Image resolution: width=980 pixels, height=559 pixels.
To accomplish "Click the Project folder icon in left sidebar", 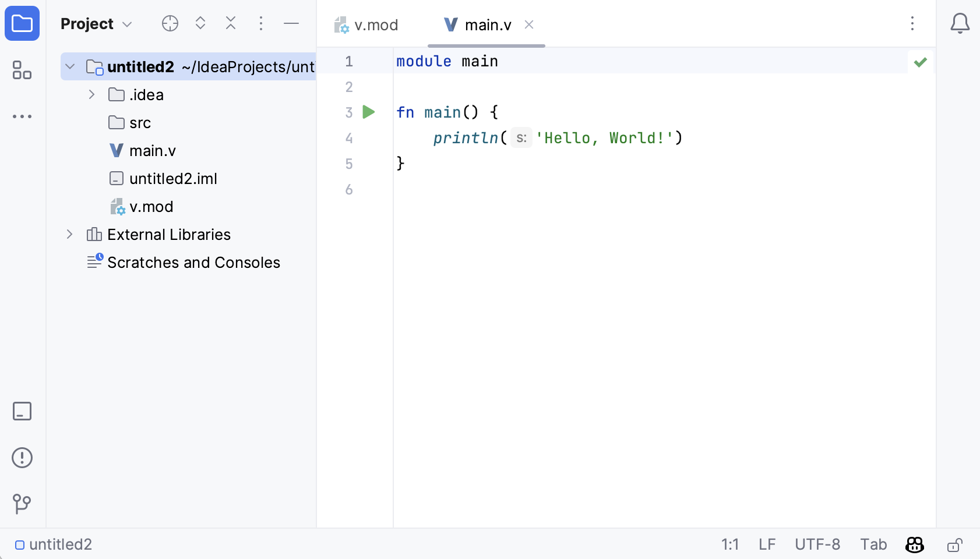I will click(22, 23).
